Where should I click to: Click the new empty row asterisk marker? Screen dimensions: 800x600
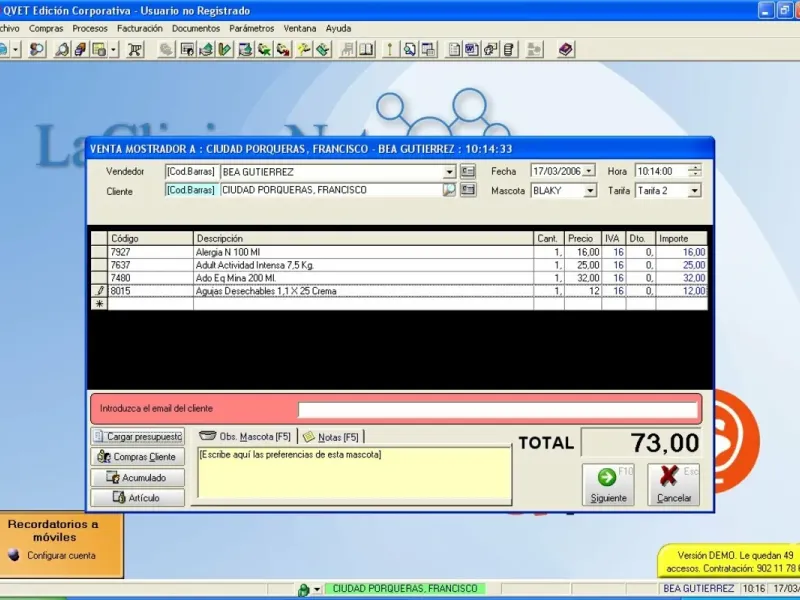tap(99, 304)
